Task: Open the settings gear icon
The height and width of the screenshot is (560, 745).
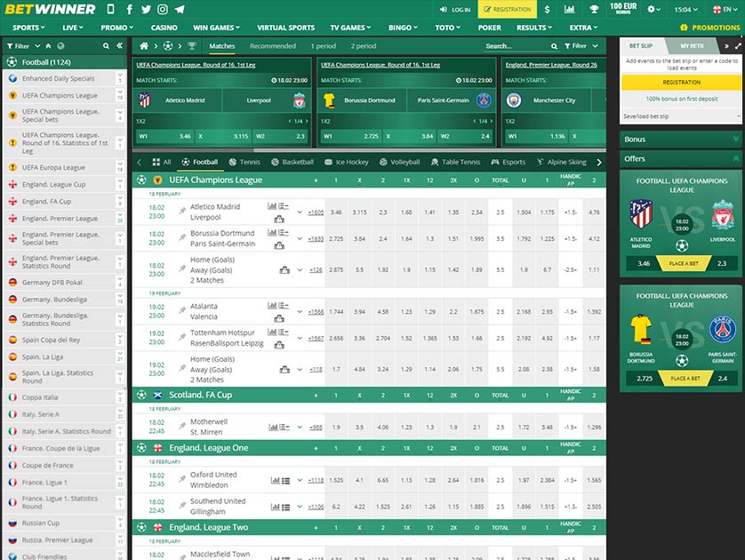Action: 651,9
